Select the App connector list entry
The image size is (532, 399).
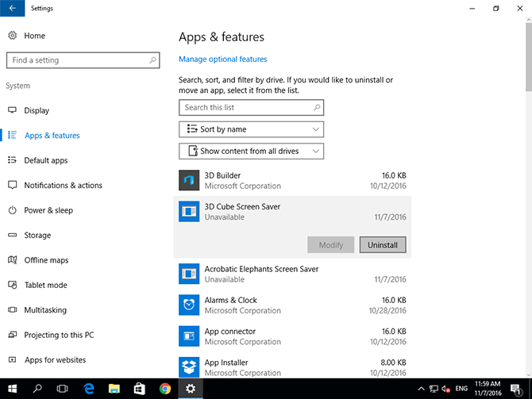pos(292,336)
